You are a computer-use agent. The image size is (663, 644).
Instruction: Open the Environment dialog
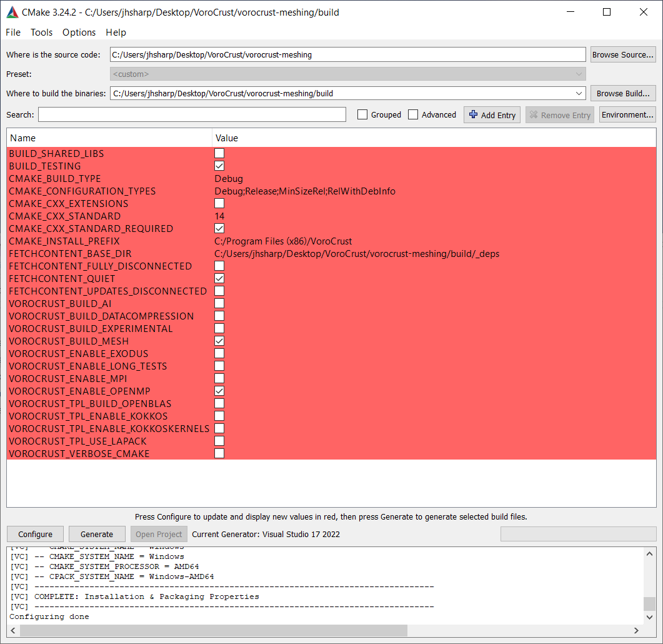tap(627, 114)
